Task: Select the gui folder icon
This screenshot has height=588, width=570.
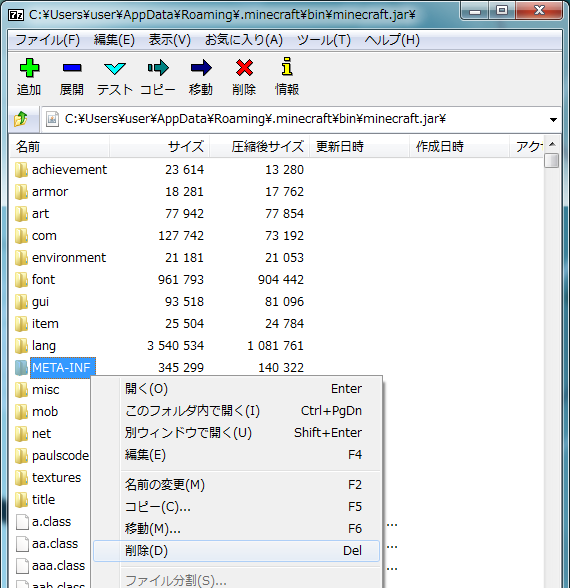Action: tap(21, 302)
